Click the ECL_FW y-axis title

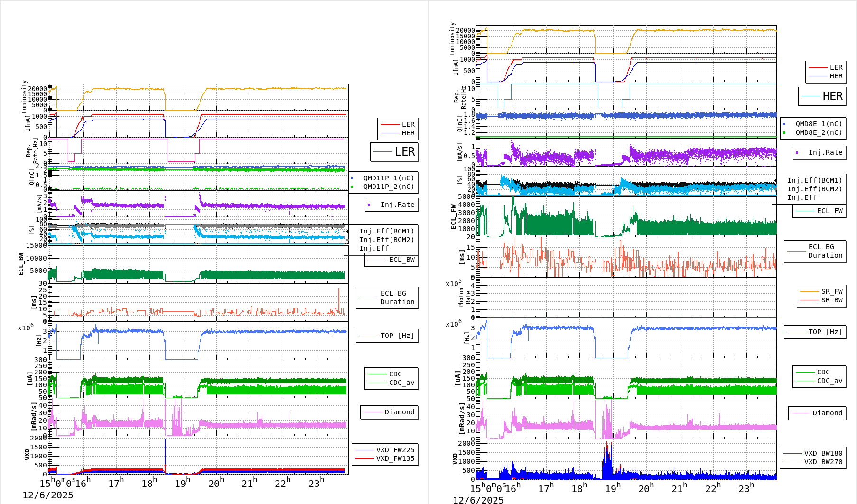click(453, 217)
